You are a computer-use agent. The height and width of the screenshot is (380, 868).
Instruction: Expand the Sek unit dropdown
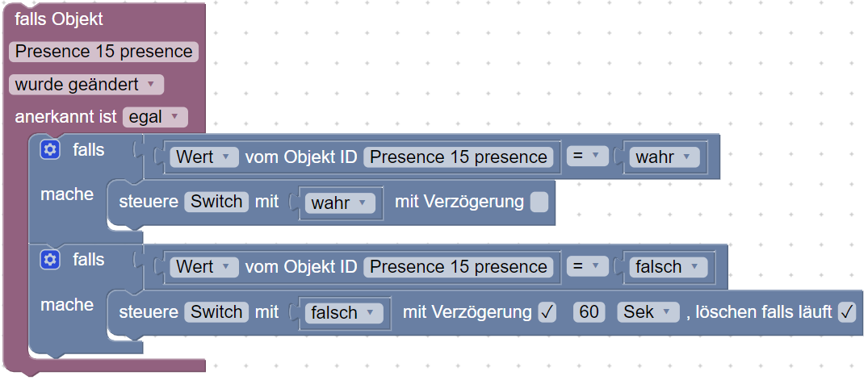tap(648, 312)
